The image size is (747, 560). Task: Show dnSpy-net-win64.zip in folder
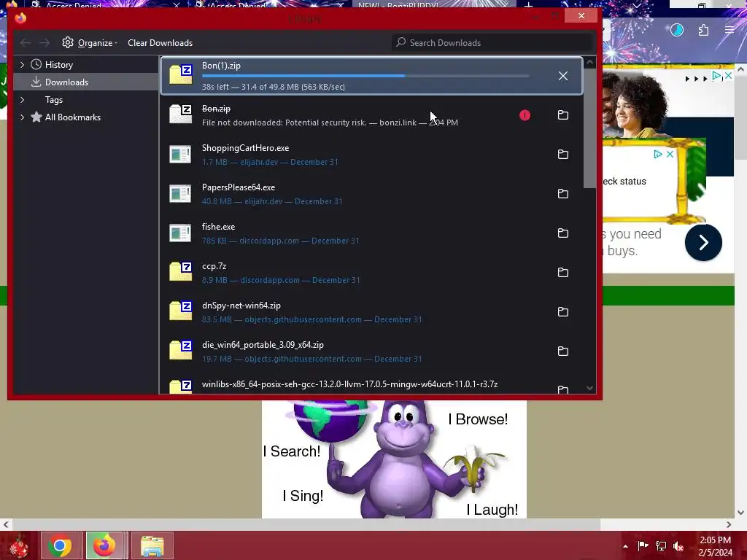pos(563,312)
